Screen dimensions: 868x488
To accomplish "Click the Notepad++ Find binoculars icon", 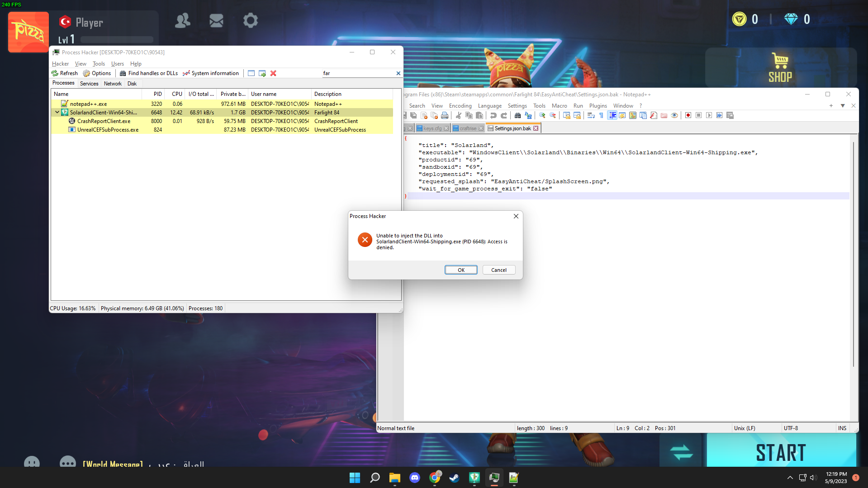I will coord(517,116).
